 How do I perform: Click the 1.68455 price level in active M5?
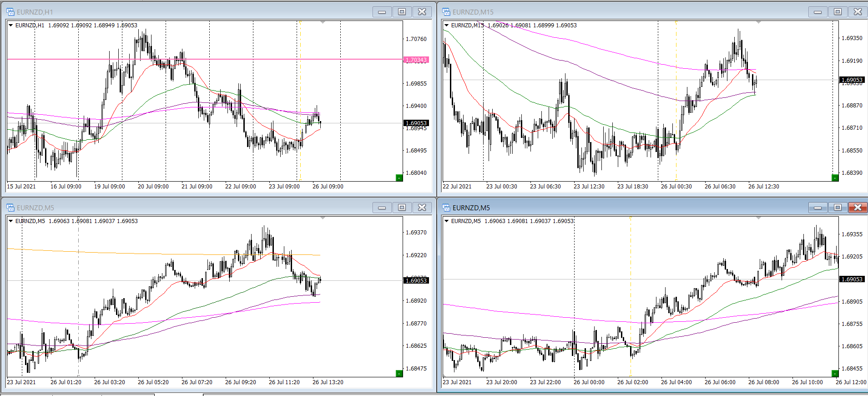tap(852, 369)
